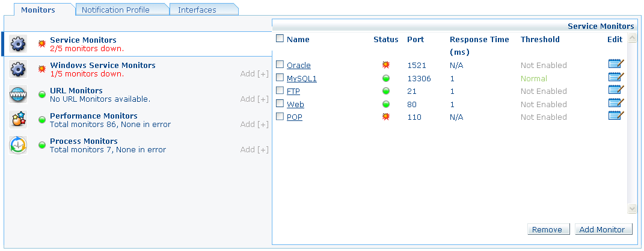The height and width of the screenshot is (251, 644).
Task: Click the Remove button
Action: click(x=548, y=229)
